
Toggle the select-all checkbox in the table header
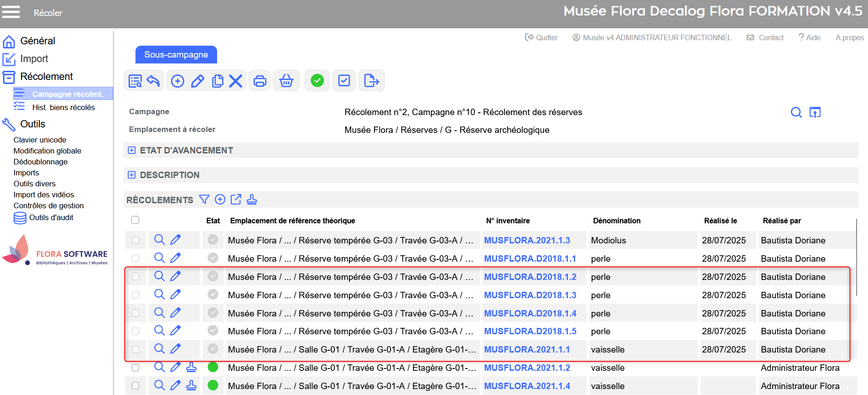click(135, 220)
